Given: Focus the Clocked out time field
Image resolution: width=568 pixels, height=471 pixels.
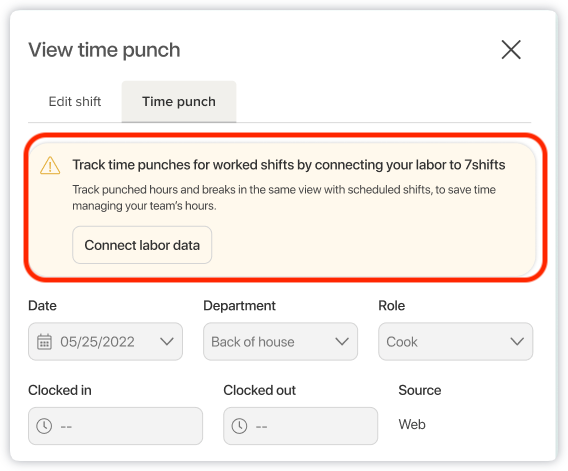Looking at the screenshot, I should click(x=300, y=426).
